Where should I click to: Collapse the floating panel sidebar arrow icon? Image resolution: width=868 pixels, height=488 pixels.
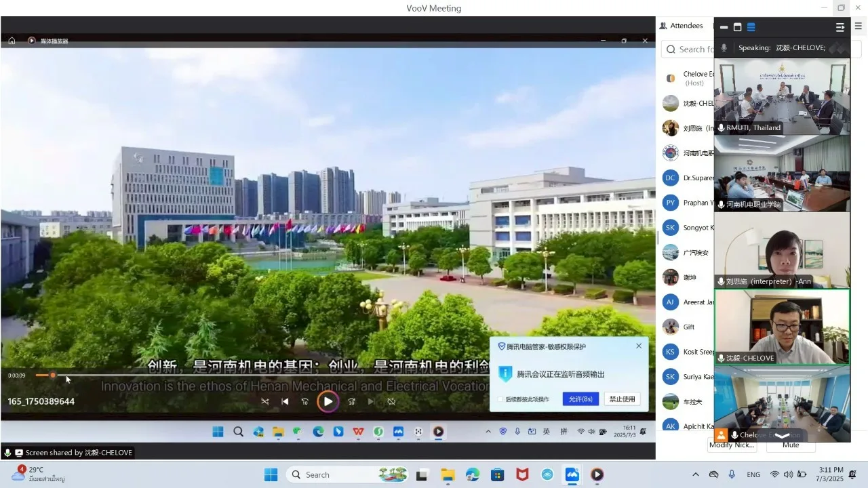840,27
